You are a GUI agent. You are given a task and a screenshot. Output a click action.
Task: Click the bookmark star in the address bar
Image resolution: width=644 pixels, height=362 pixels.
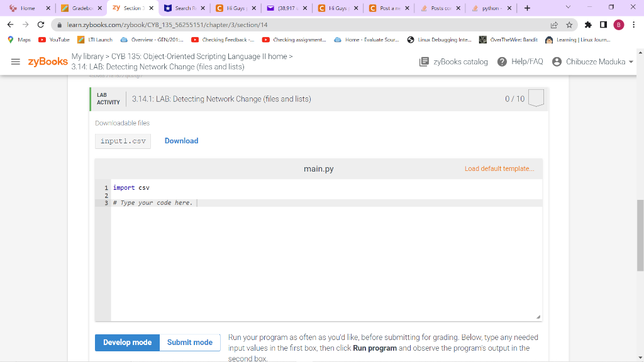click(x=568, y=26)
